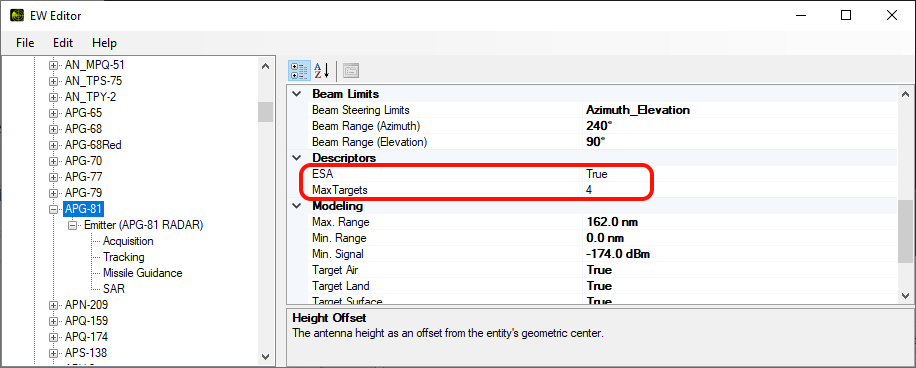Expand the APG-77 tree node

[x=53, y=176]
